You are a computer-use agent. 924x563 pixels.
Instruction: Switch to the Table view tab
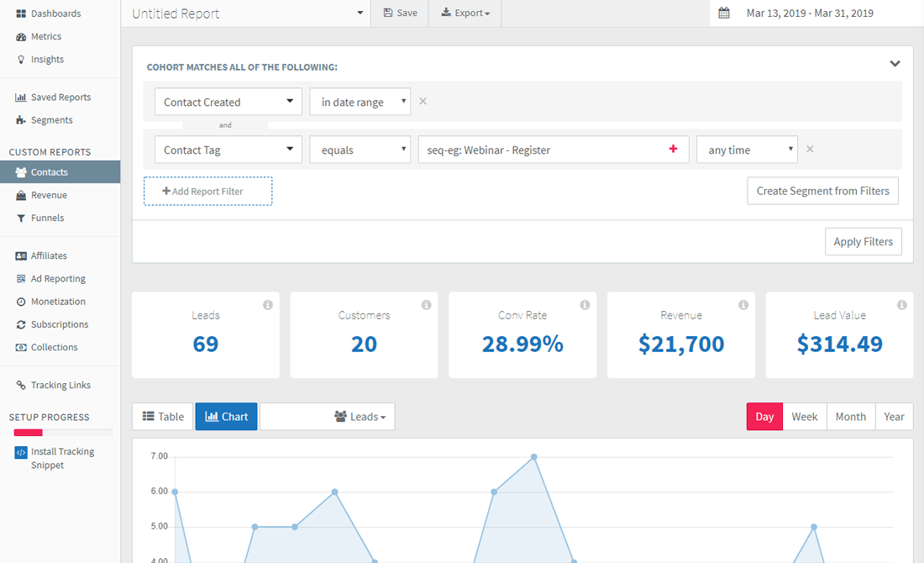[x=163, y=417]
